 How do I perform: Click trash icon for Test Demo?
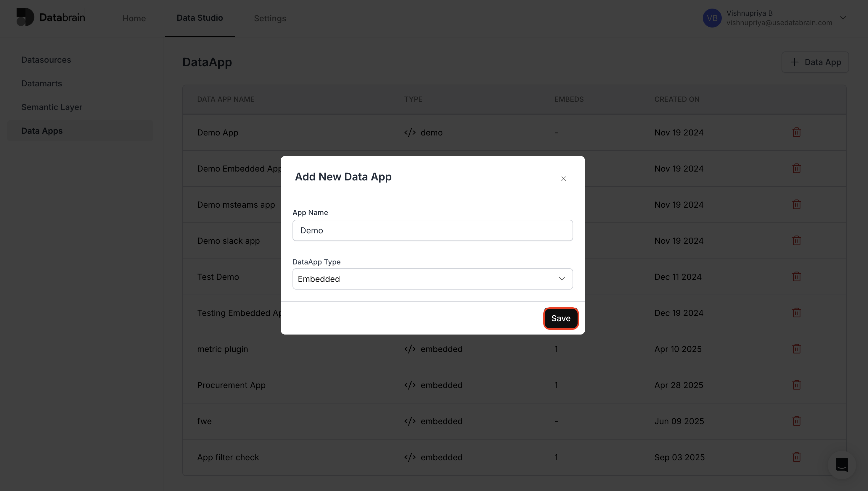[x=796, y=277]
